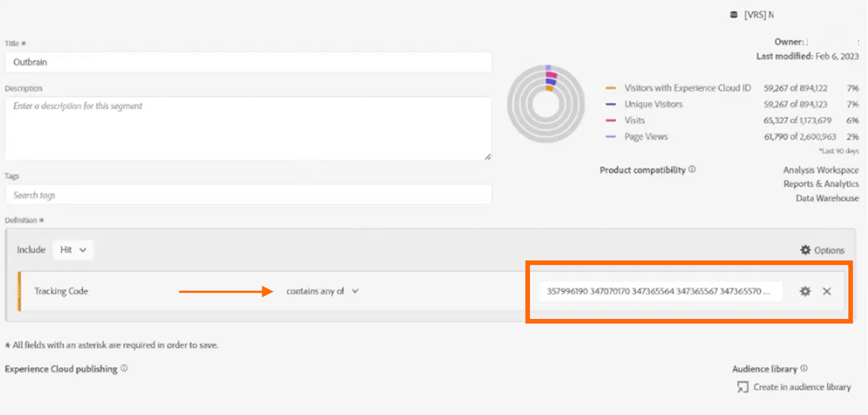Click the Description box resize handle

(488, 157)
